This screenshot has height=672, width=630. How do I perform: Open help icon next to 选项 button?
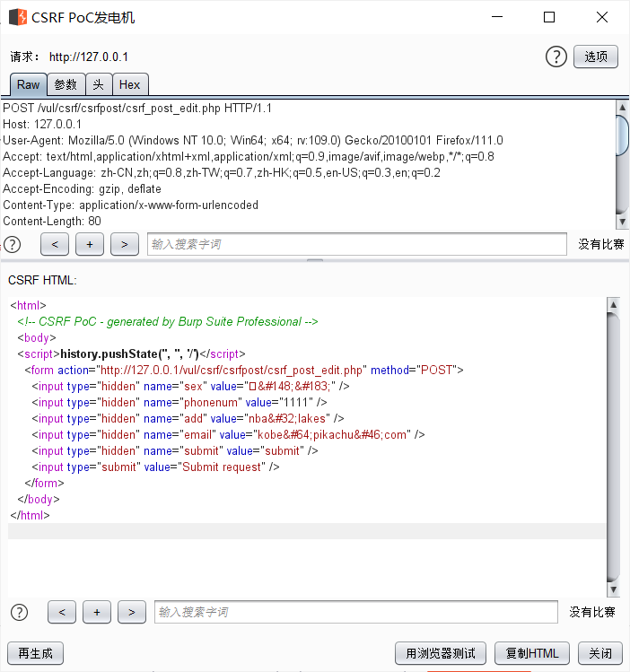pos(556,57)
